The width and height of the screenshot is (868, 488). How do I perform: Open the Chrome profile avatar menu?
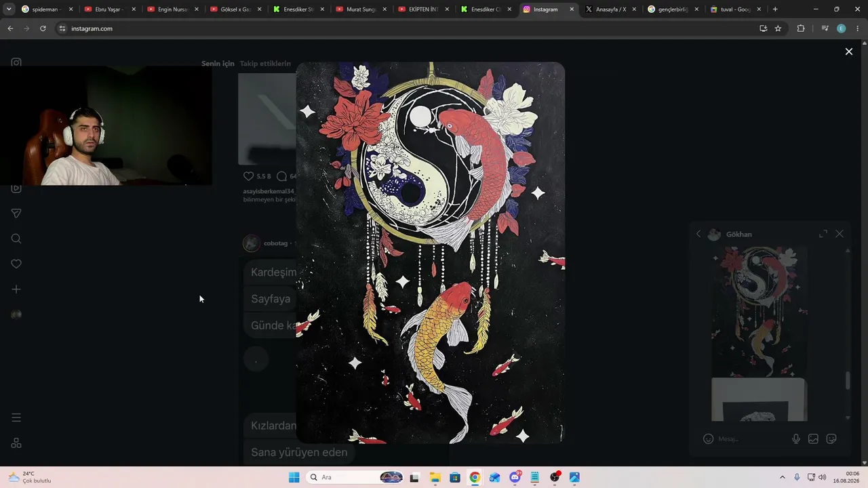point(841,28)
